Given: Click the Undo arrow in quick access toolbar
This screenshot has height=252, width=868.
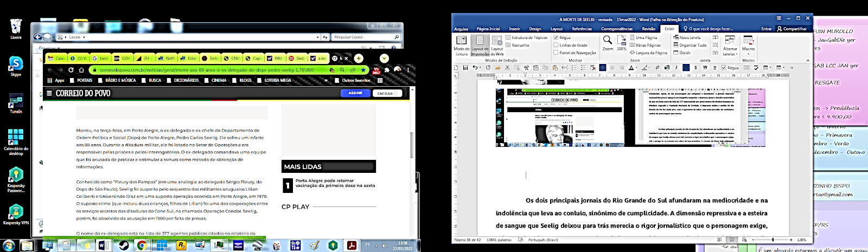Looking at the screenshot, I should pyautogui.click(x=475, y=68).
